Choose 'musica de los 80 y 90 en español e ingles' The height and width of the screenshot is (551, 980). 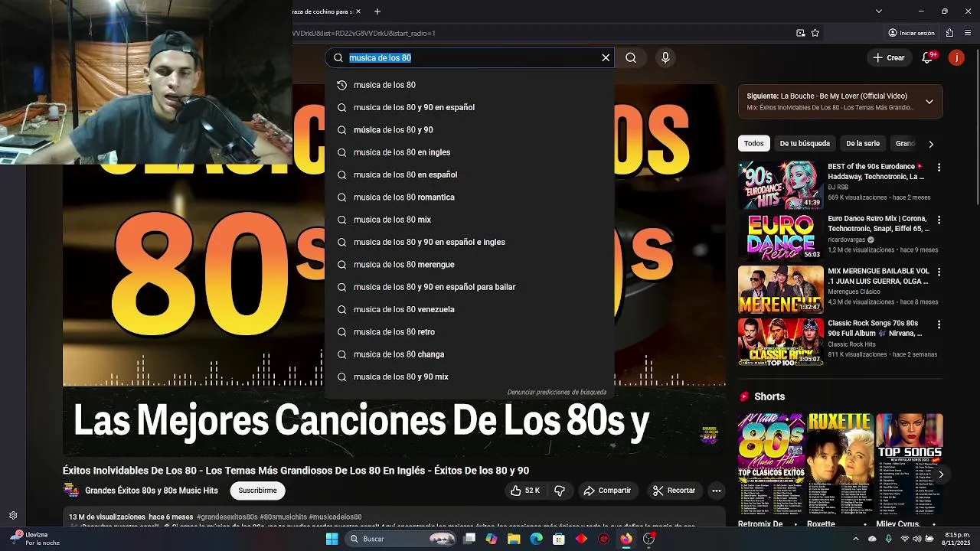(x=469, y=242)
